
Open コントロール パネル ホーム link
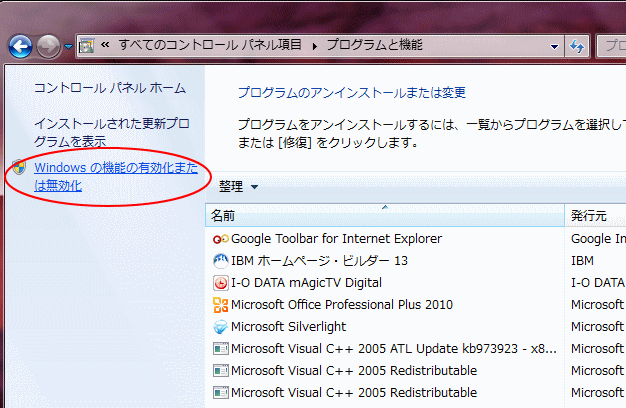[x=110, y=88]
